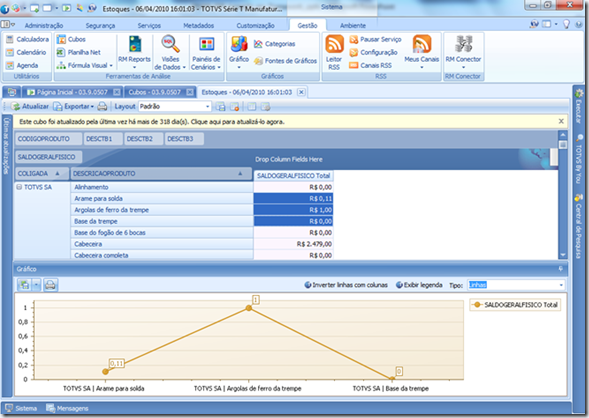Open Fontes de Gráficos
The height and width of the screenshot is (418, 589).
[285, 61]
